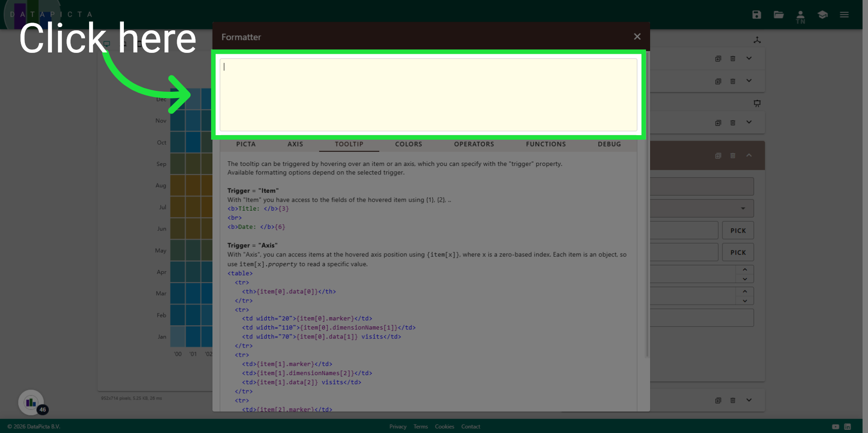Open the OPERATORS tab
868x433 pixels.
click(x=474, y=144)
